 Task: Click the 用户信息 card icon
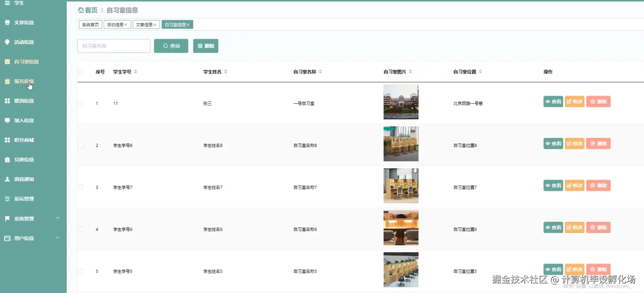[7, 238]
